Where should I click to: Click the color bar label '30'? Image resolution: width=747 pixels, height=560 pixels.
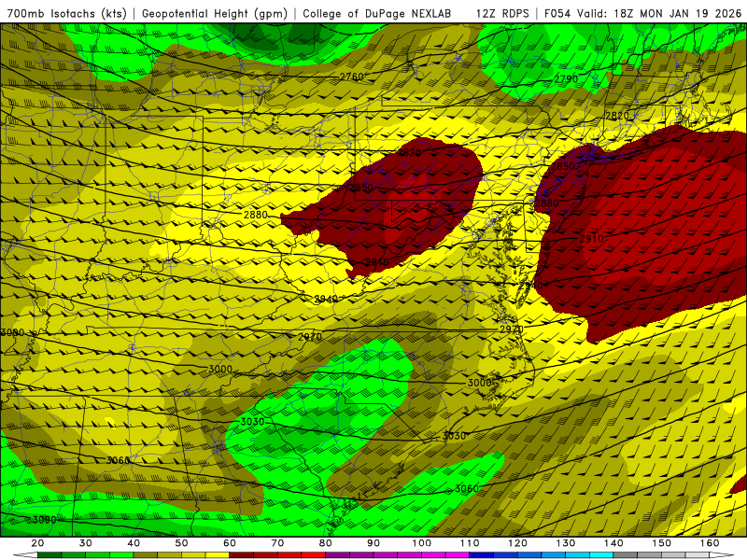85,543
